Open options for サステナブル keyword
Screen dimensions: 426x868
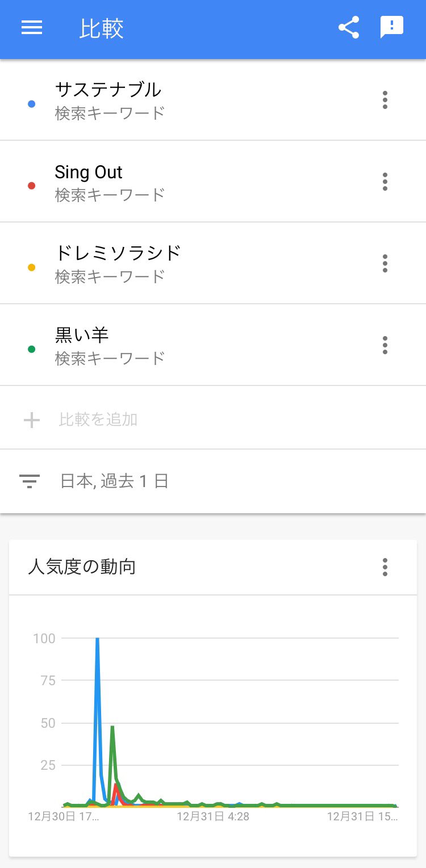tap(385, 100)
